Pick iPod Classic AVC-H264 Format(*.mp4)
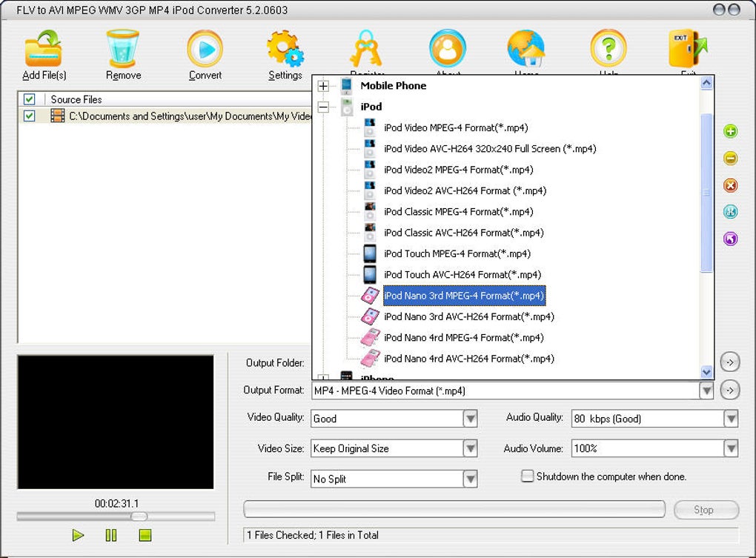This screenshot has width=756, height=558. 463,233
